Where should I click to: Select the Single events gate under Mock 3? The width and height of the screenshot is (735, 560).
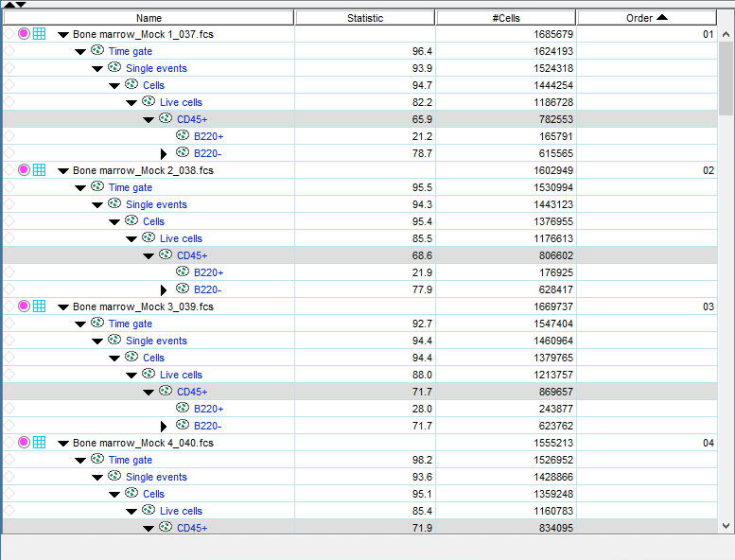point(156,341)
